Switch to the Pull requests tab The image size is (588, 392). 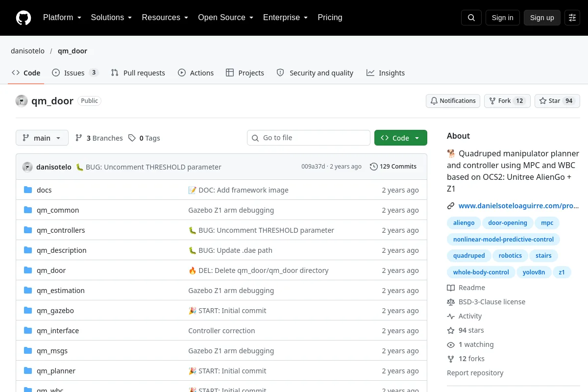138,73
